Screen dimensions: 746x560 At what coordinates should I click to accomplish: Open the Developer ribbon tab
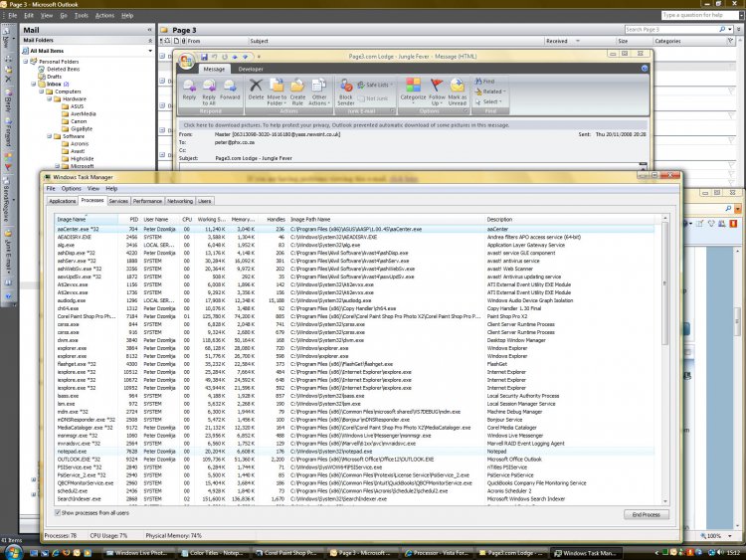click(251, 69)
